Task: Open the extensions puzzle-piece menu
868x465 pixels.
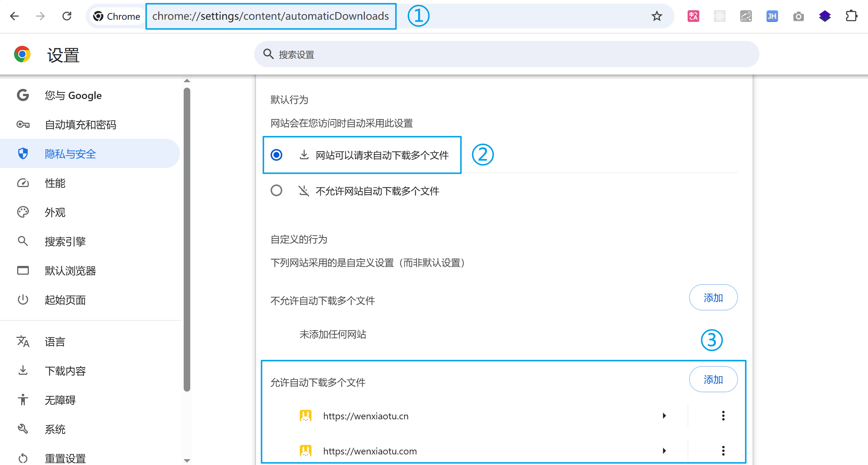Action: pyautogui.click(x=852, y=16)
